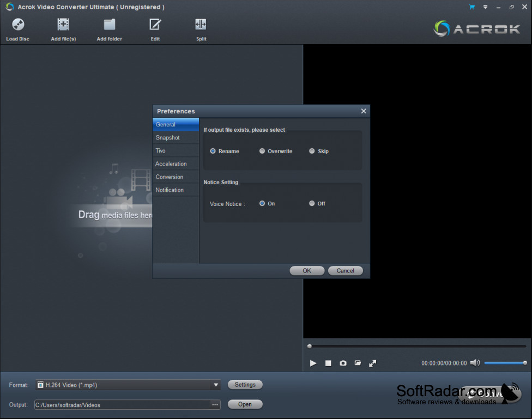Screen dimensions: 532x419
Task: Click the H.264 Video format combo box
Action: 128,385
